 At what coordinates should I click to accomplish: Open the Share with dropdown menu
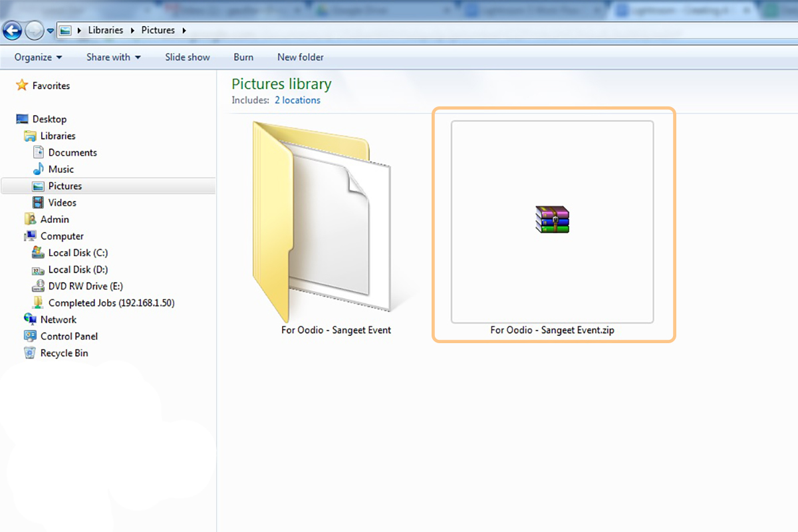click(114, 57)
